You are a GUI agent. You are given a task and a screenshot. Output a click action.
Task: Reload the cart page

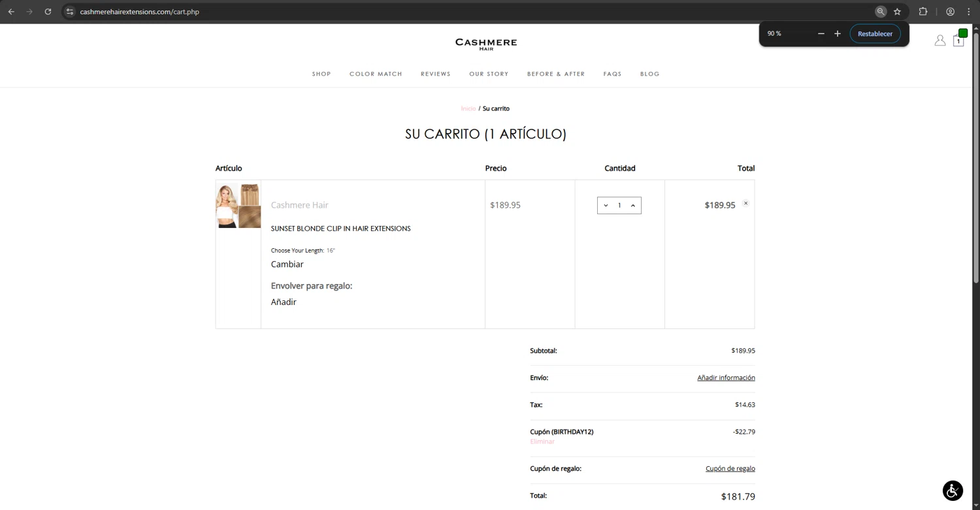[48, 12]
